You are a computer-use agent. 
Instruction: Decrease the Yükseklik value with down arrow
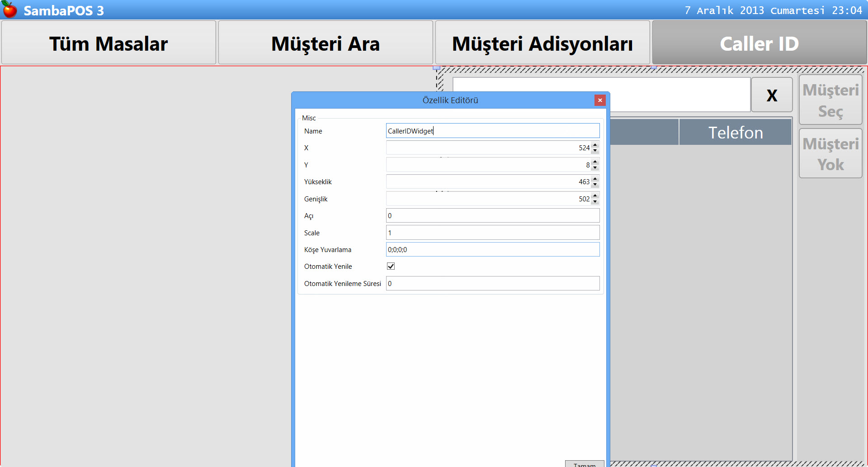(595, 185)
